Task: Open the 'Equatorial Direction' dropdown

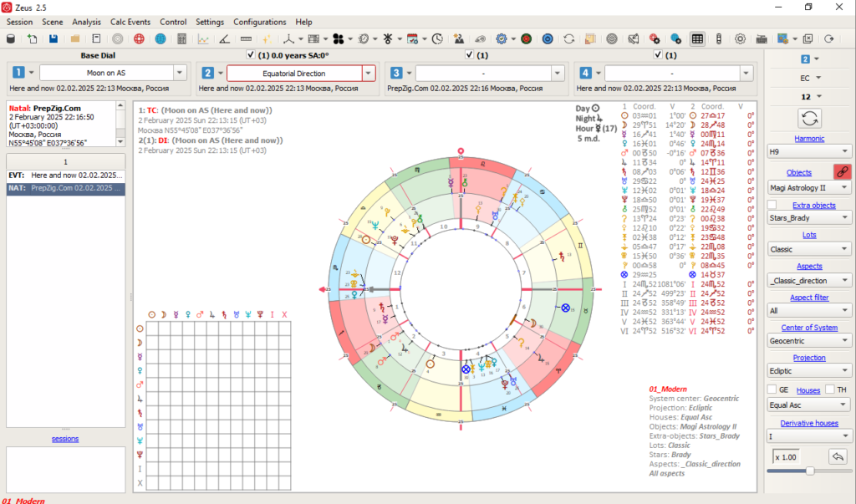Action: 369,74
